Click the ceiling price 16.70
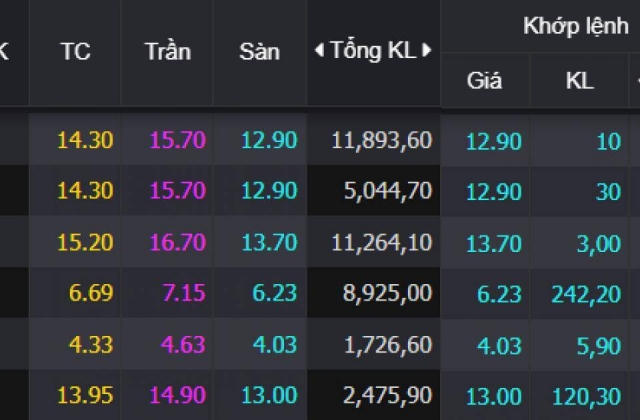This screenshot has width=640, height=420. tap(178, 242)
